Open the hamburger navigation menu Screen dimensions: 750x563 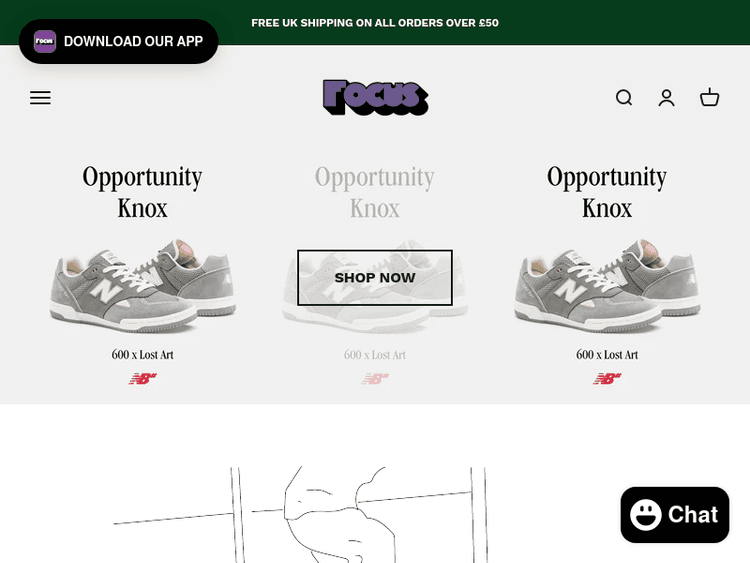(40, 98)
